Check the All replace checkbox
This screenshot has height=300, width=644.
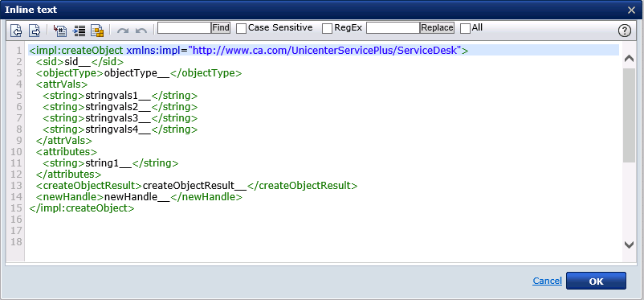tap(466, 28)
